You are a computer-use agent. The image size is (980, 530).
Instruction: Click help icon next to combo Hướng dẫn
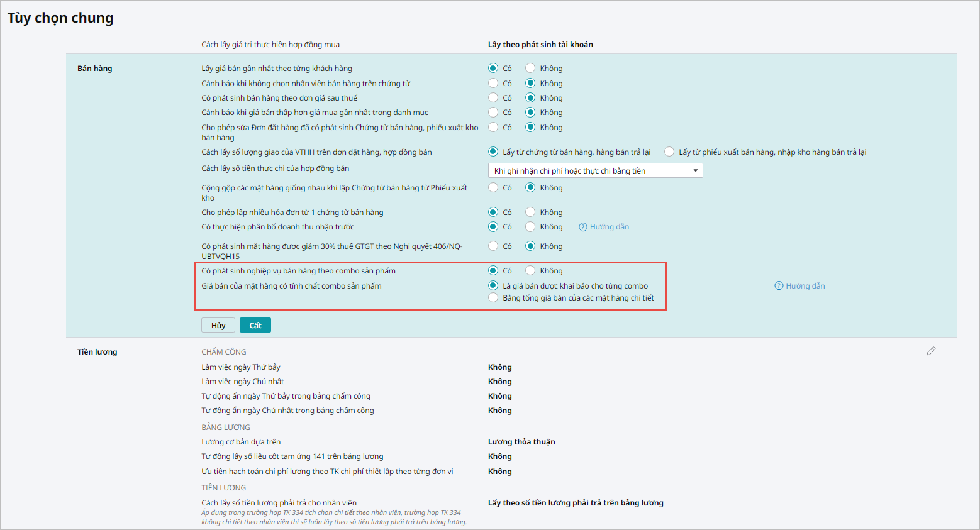(x=779, y=286)
